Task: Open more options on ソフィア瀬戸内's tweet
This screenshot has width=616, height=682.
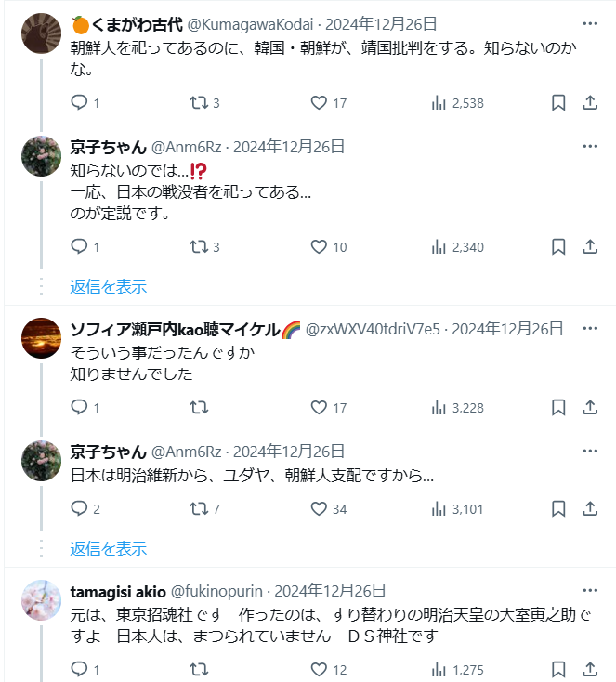Action: click(590, 327)
